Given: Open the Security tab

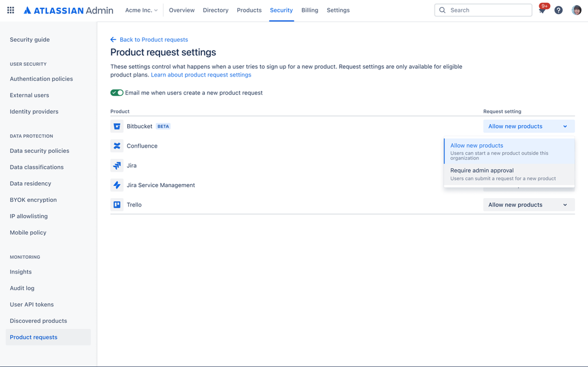Looking at the screenshot, I should tap(281, 10).
